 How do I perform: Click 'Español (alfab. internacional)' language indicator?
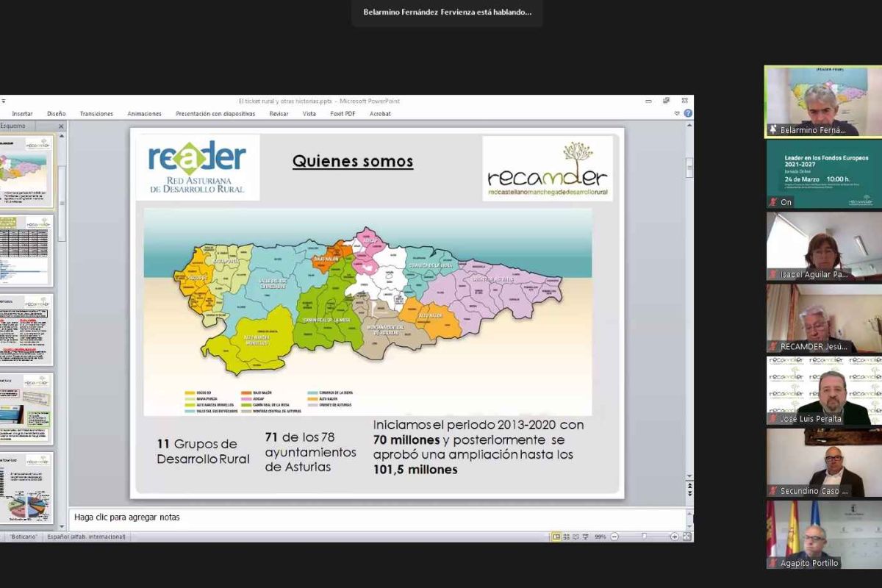coord(87,537)
